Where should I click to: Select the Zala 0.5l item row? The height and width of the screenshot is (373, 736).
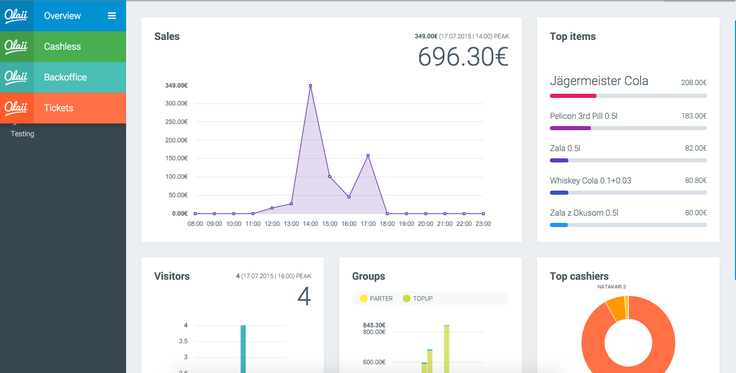pyautogui.click(x=628, y=153)
